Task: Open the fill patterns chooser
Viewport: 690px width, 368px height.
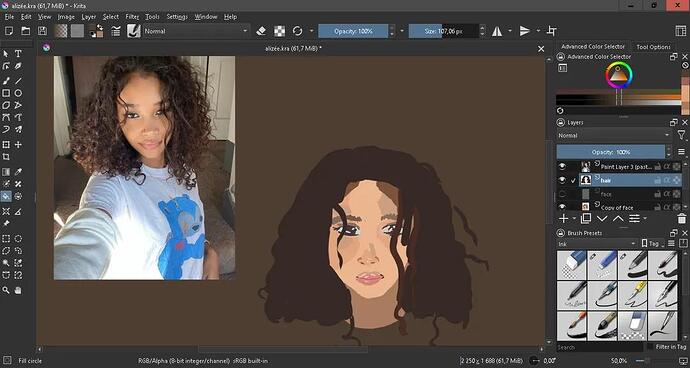Action: coord(77,31)
